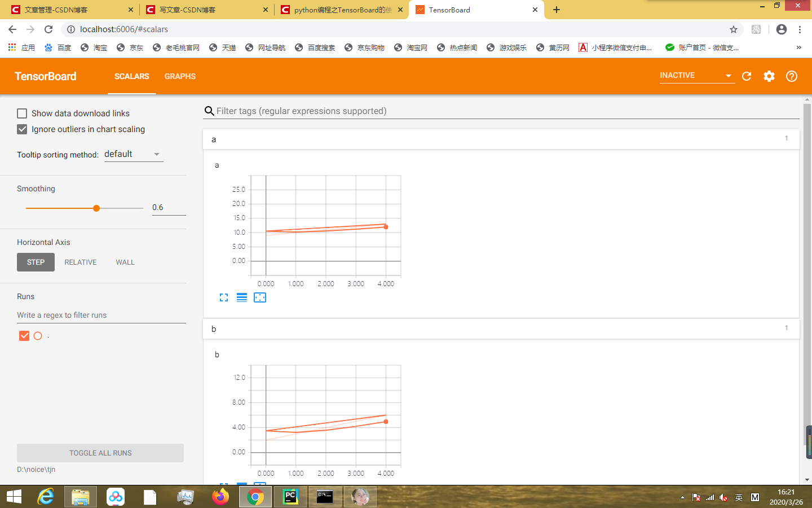The image size is (812, 508).
Task: Collapse the 'a' tag group header
Action: 501,139
